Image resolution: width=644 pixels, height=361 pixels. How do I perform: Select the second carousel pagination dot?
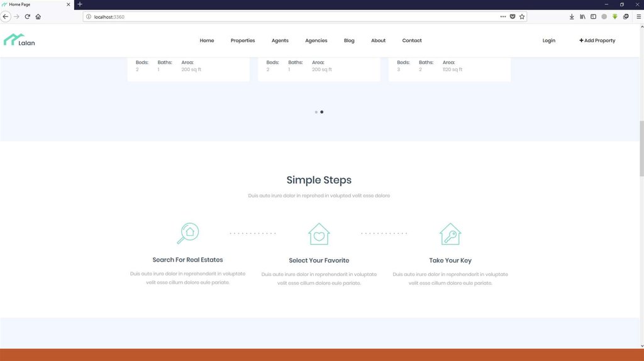pos(322,112)
